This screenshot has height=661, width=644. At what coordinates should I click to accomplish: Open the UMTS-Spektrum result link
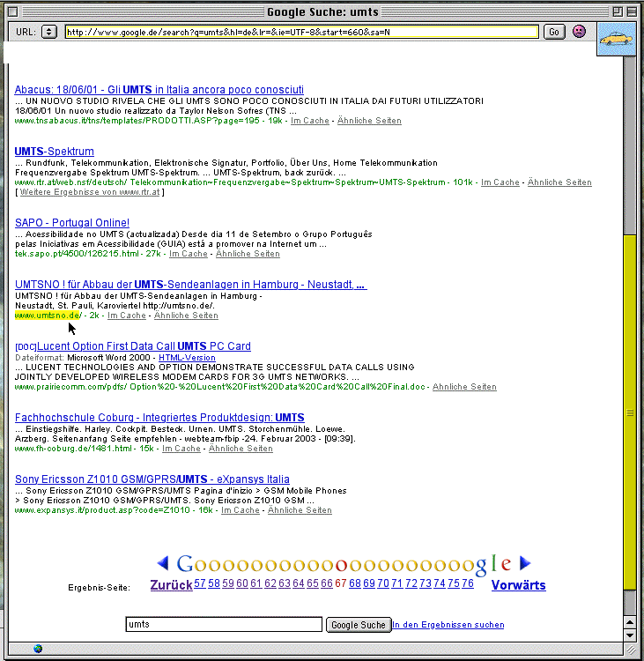55,152
